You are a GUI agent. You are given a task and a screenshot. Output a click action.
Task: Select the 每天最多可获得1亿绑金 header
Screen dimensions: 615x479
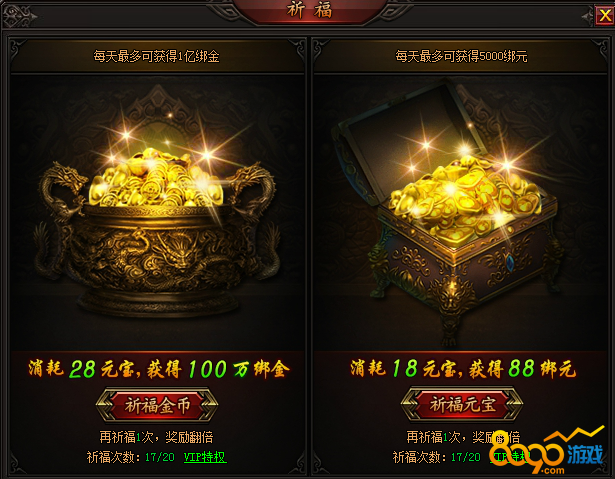click(x=156, y=56)
